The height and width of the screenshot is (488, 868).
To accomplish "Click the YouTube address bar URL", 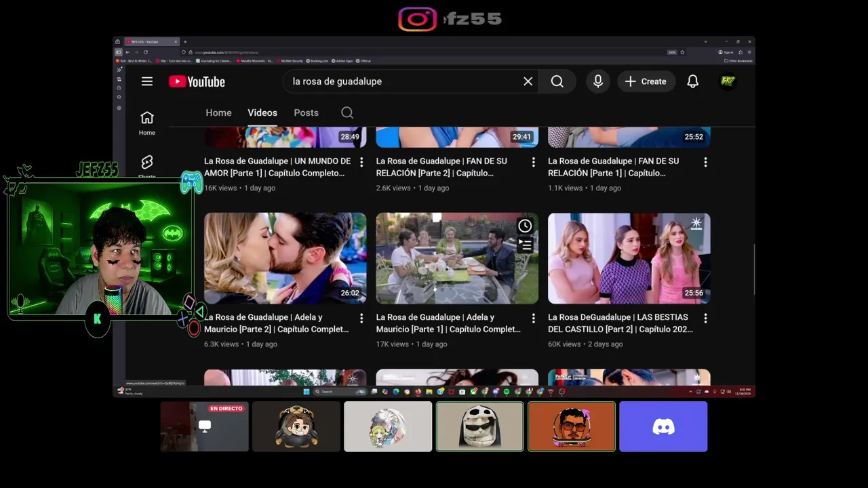I will click(226, 52).
